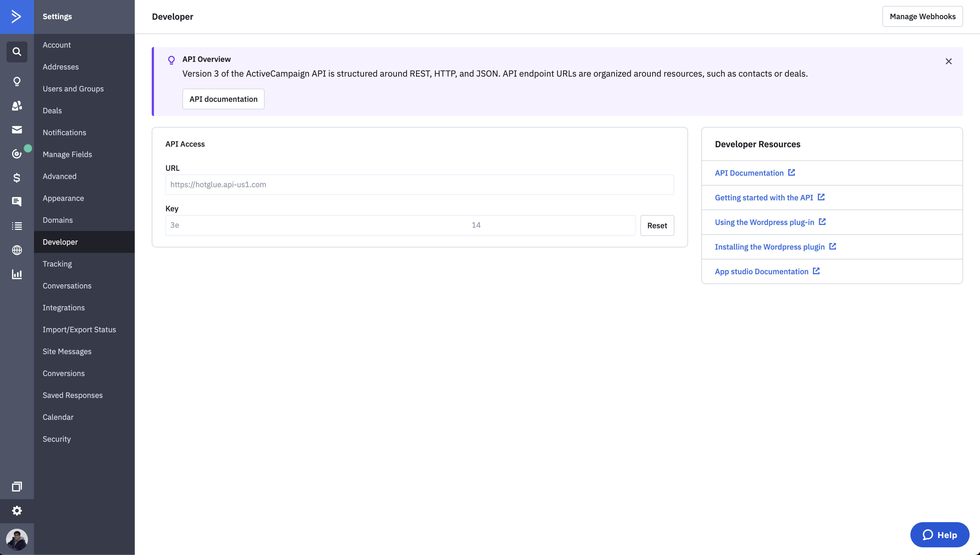The height and width of the screenshot is (555, 980).
Task: Open Import/Export Status page
Action: [84, 330]
